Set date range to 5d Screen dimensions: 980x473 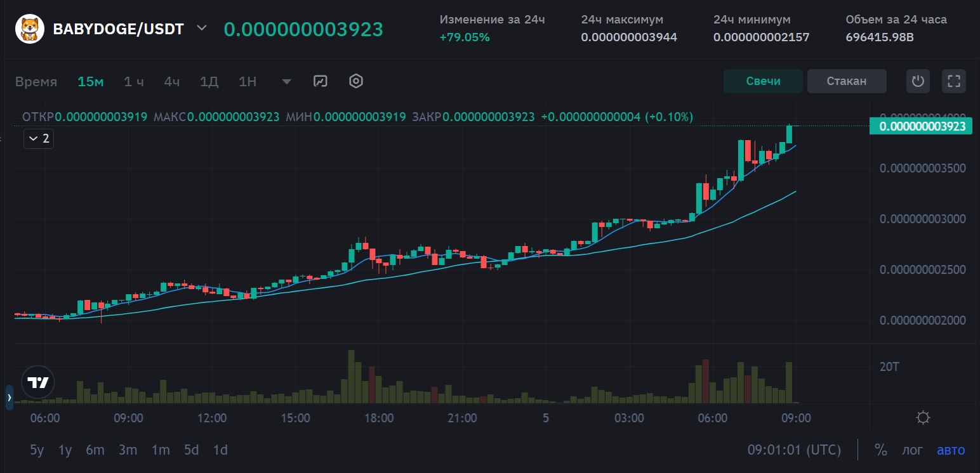coord(191,450)
